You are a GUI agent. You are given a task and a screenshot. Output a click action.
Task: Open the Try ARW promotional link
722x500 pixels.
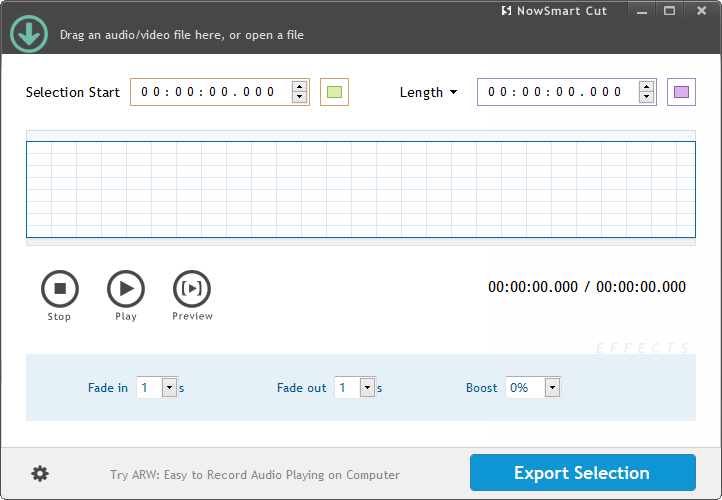[255, 475]
